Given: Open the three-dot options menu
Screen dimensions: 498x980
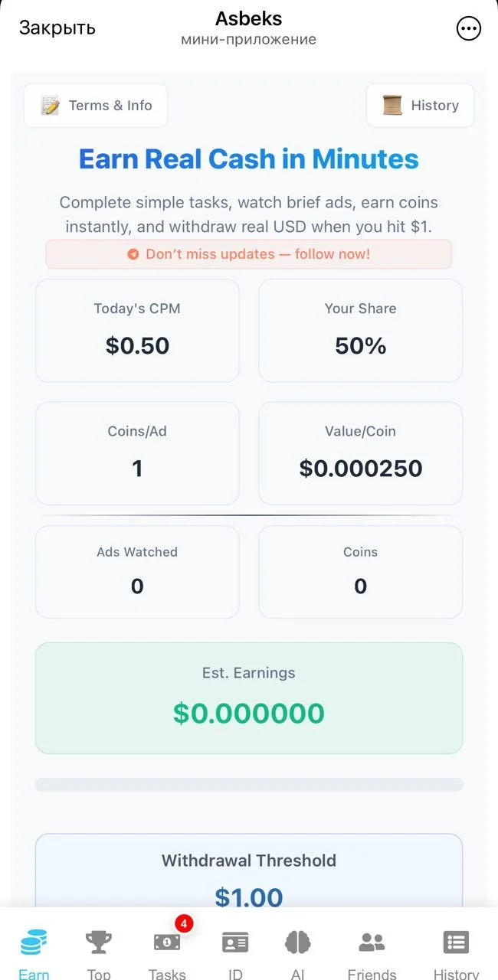Looking at the screenshot, I should (x=468, y=28).
